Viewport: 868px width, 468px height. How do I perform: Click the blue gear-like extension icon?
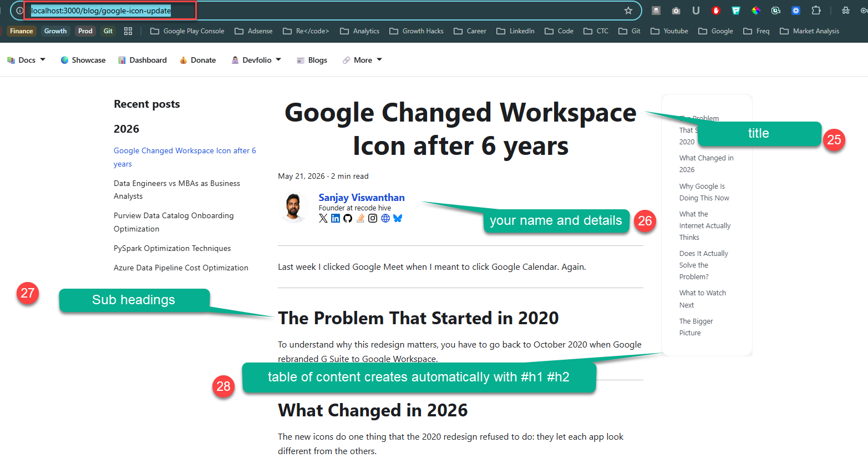pyautogui.click(x=796, y=11)
